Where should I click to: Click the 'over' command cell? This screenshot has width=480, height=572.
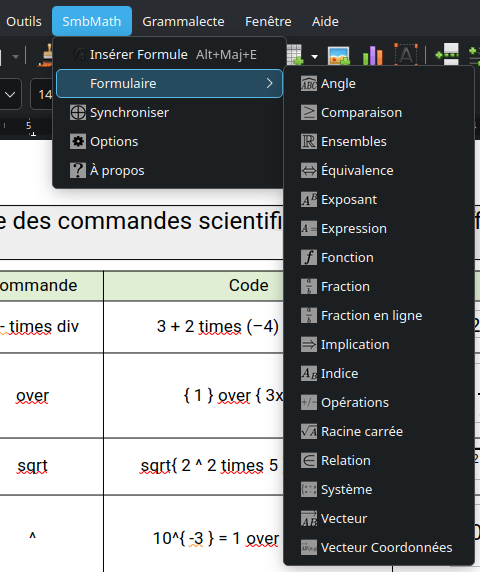click(51, 395)
